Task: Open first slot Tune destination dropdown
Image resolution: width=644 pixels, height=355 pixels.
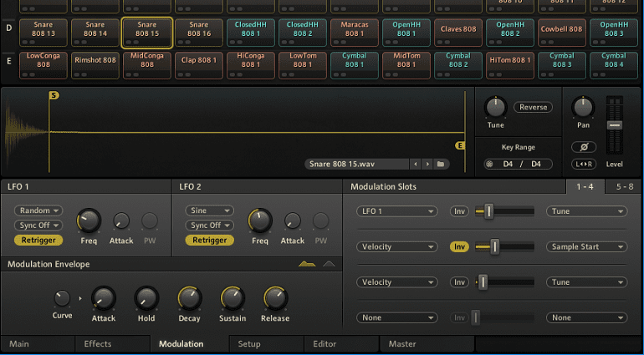Action: point(586,211)
